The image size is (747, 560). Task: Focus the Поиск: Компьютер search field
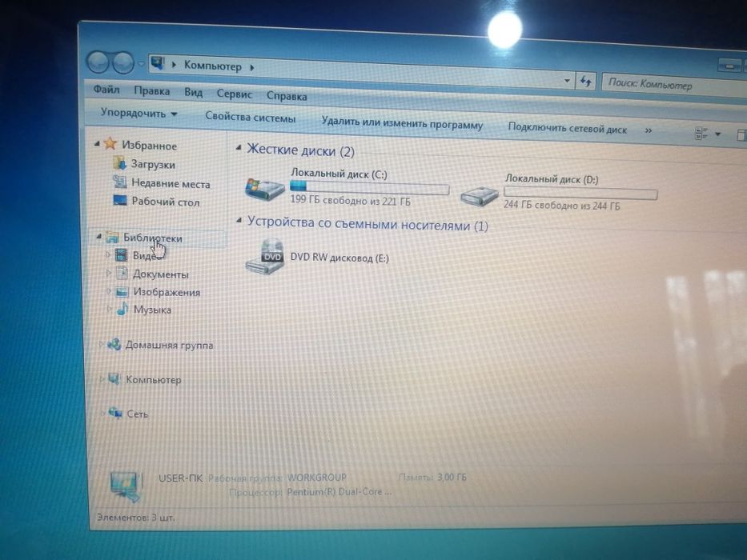point(674,86)
